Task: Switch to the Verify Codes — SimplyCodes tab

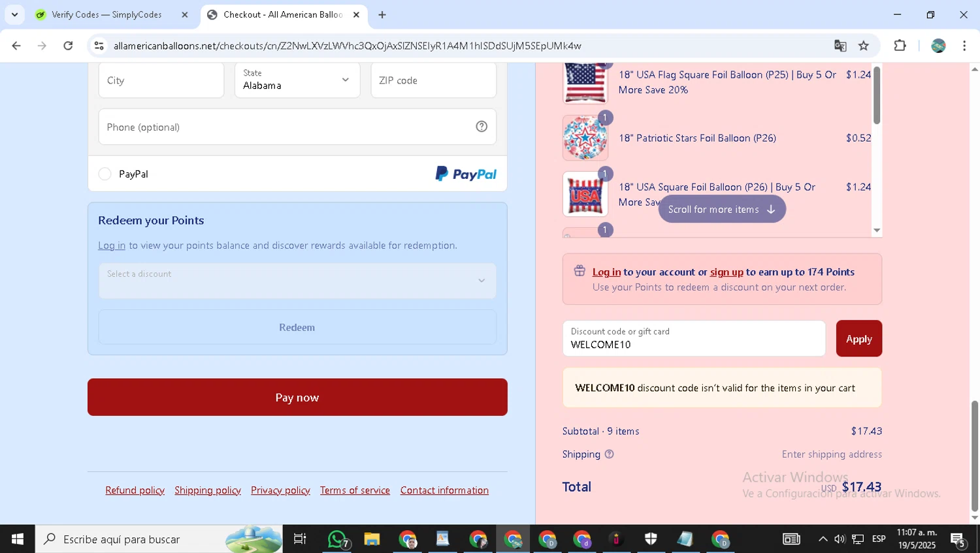Action: point(106,14)
